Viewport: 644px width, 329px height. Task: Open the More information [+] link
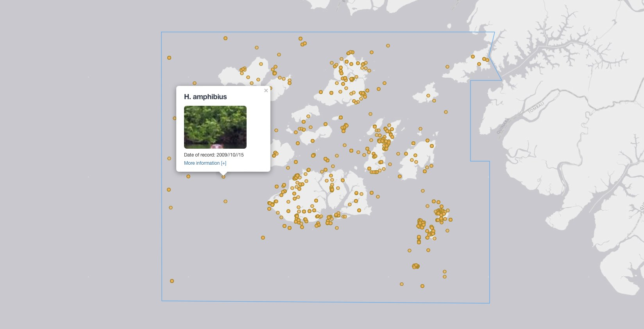click(x=205, y=163)
